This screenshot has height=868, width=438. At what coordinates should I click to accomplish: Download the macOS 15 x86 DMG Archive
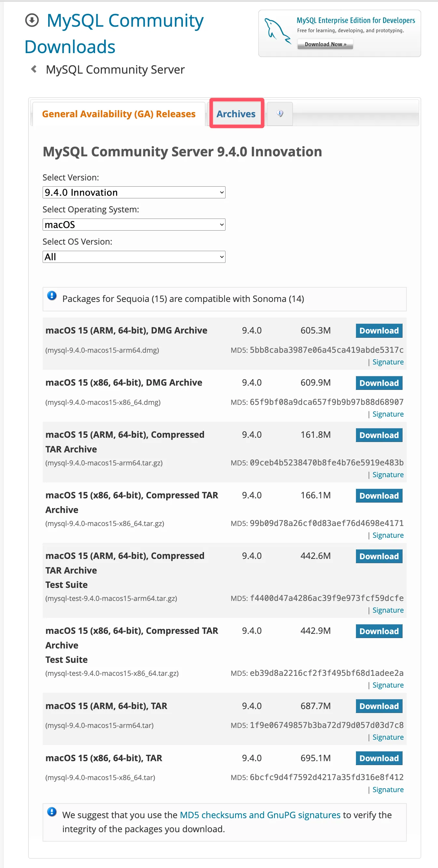click(379, 383)
